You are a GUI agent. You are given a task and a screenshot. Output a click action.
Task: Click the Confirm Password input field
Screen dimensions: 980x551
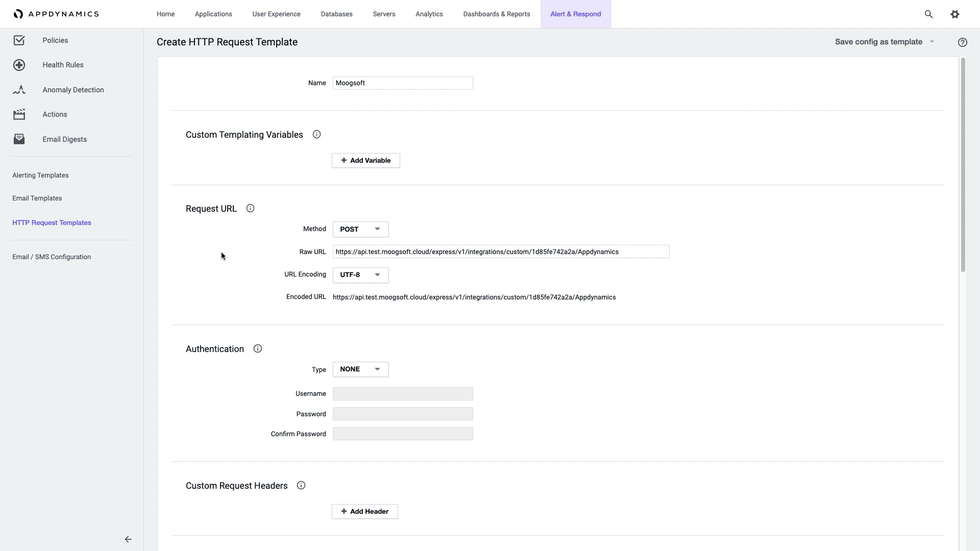coord(403,434)
